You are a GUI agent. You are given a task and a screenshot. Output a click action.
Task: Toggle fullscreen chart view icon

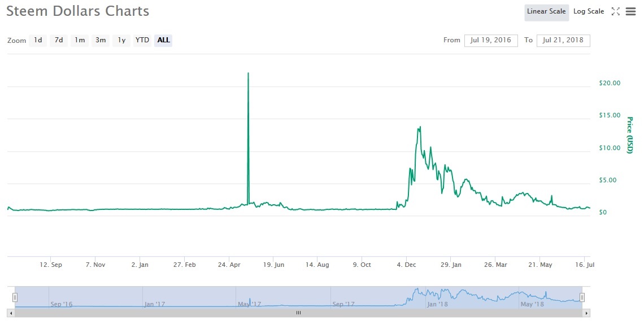[x=615, y=11]
